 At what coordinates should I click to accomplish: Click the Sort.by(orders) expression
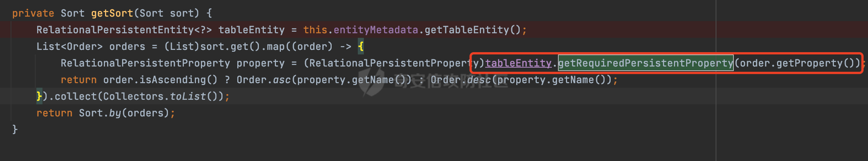point(124,113)
